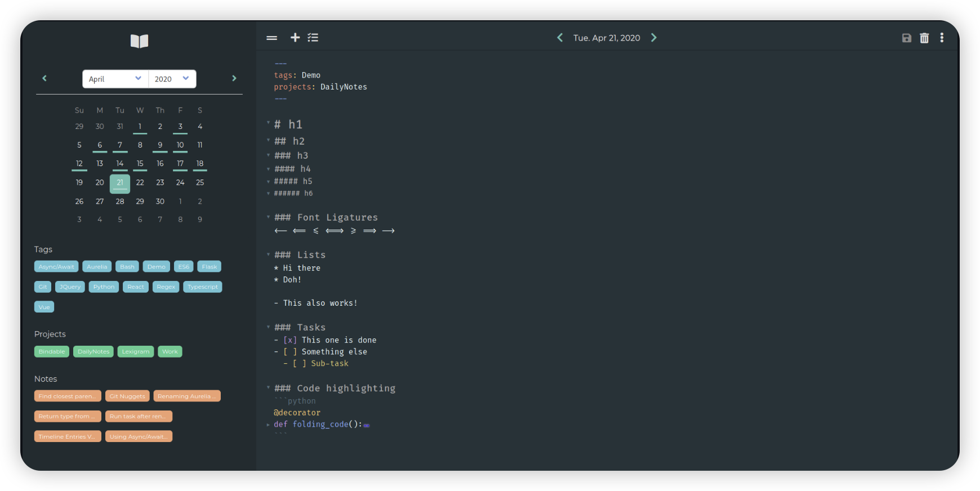Select April 18 in the calendar

coord(200,164)
